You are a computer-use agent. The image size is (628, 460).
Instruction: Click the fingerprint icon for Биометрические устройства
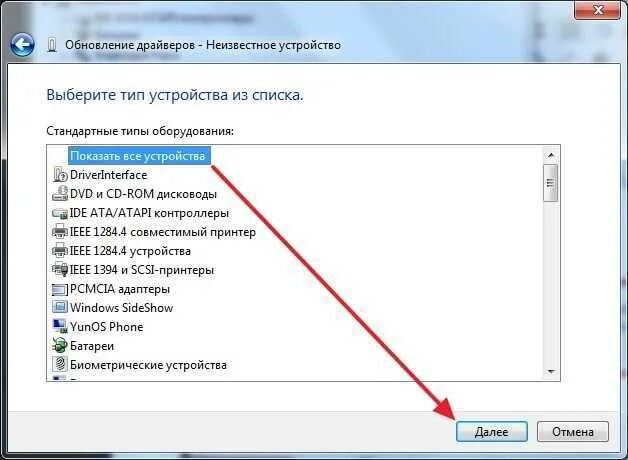click(x=60, y=365)
